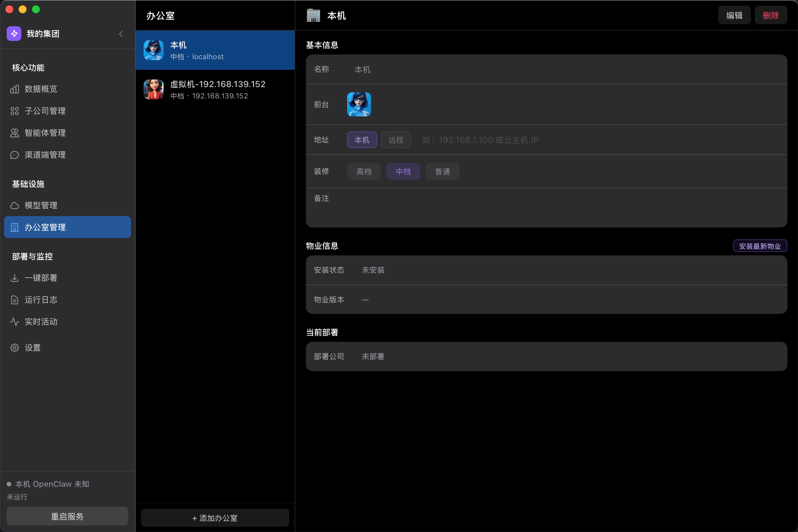Click the red 删除 button
Image resolution: width=798 pixels, height=532 pixels.
(x=770, y=16)
